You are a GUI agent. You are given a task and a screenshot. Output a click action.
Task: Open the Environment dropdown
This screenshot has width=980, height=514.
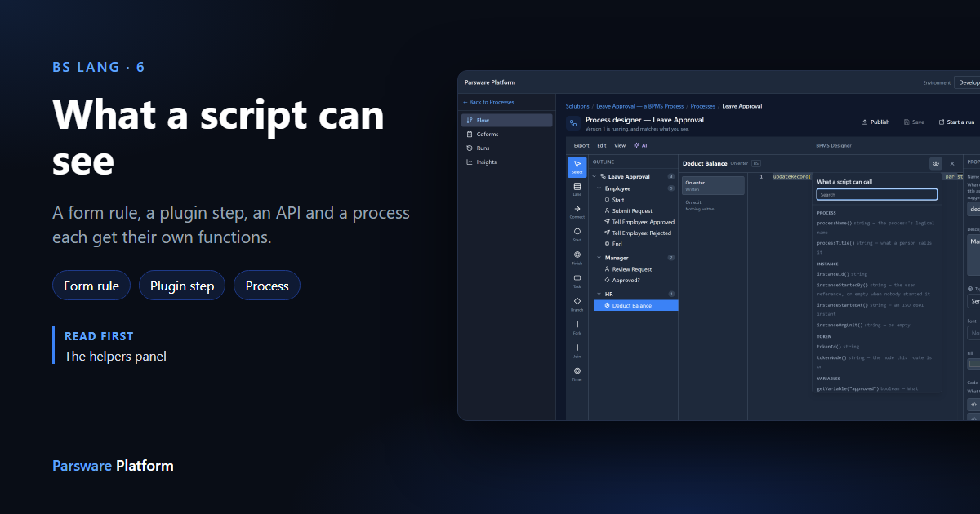[x=967, y=82]
